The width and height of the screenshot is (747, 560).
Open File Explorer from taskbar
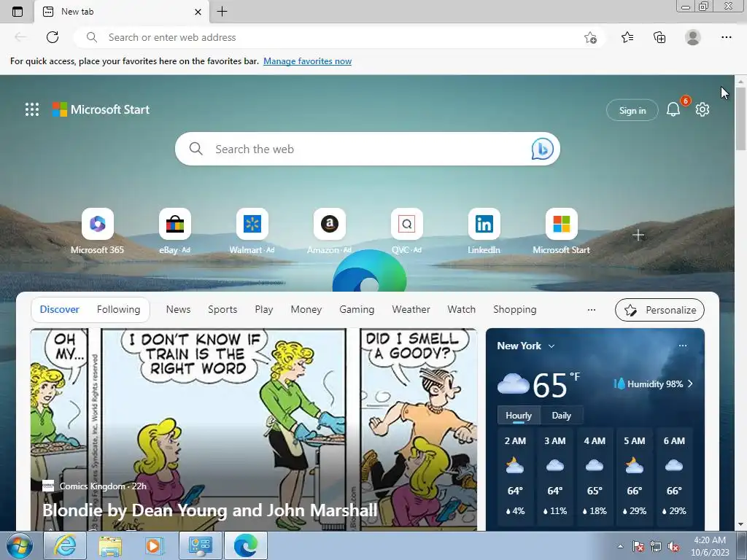pos(110,545)
